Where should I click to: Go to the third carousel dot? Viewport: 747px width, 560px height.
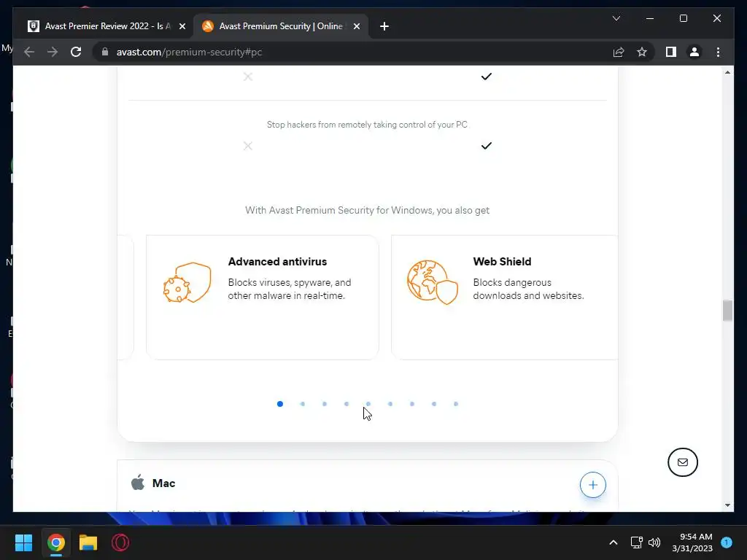325,404
